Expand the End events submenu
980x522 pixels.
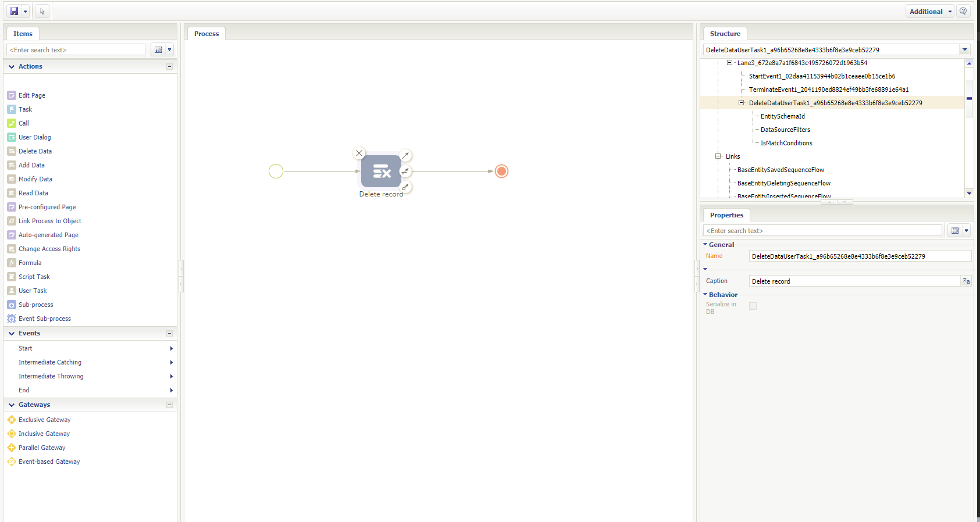point(171,390)
